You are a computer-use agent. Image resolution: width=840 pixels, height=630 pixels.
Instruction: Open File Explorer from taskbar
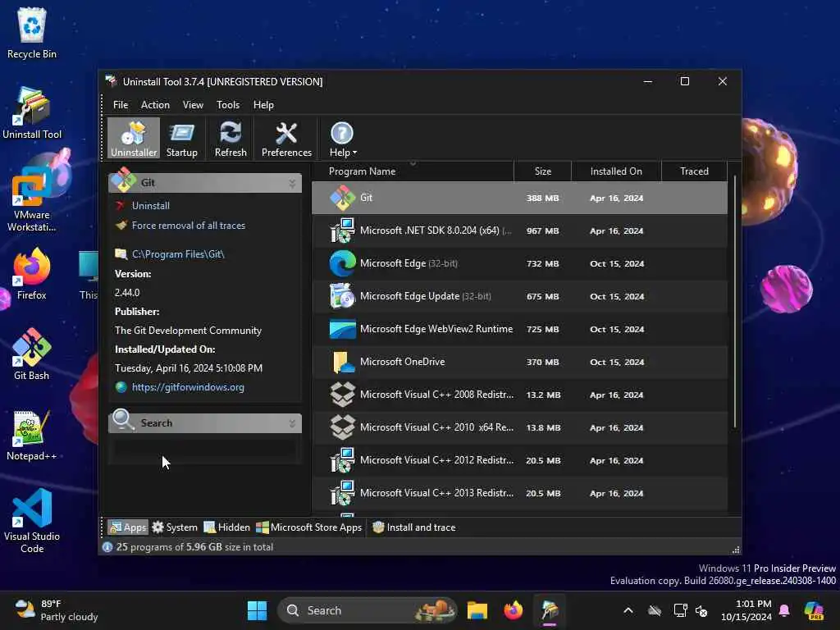477,610
